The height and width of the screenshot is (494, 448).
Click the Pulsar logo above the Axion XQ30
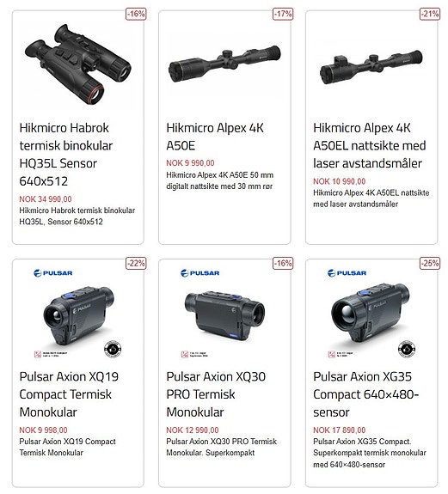pyautogui.click(x=199, y=273)
